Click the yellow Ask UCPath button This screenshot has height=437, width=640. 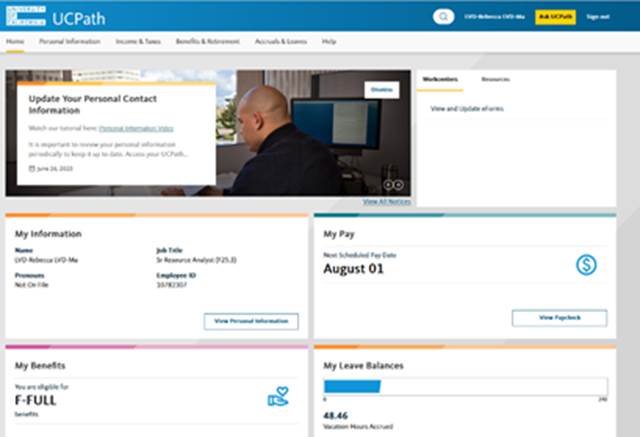pos(555,17)
